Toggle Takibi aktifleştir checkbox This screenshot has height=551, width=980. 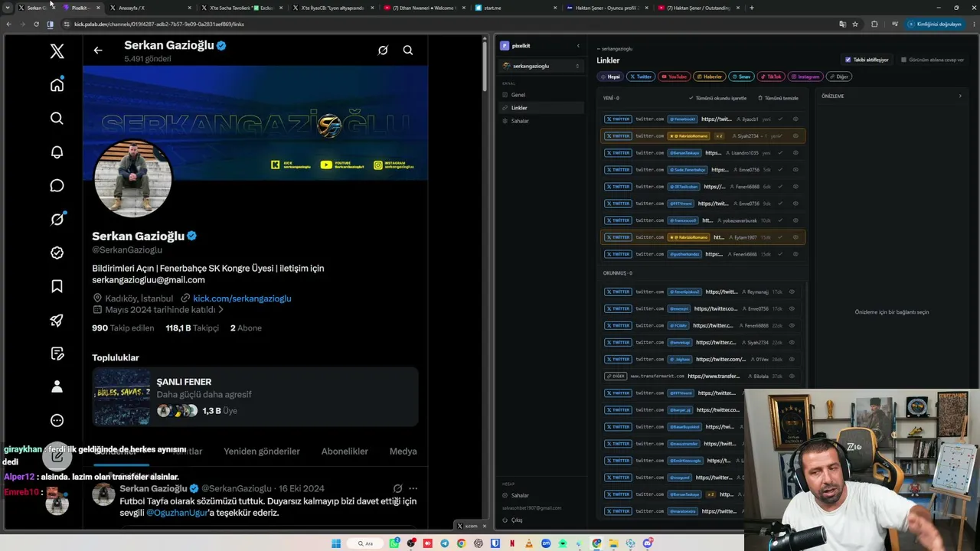848,60
